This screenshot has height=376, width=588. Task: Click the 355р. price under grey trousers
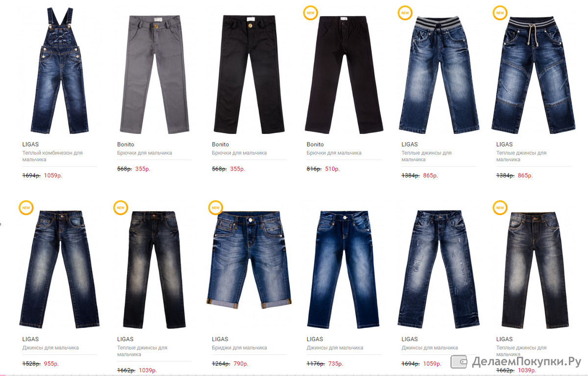click(x=143, y=169)
